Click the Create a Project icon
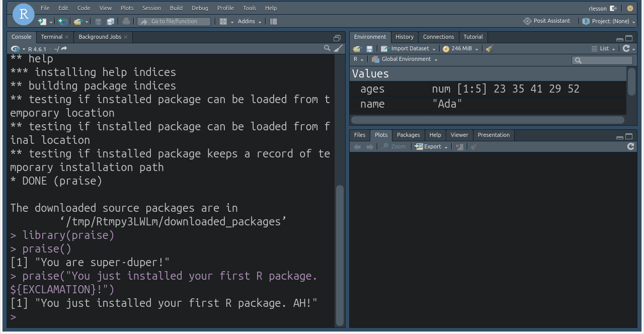The image size is (644, 334). (x=62, y=21)
